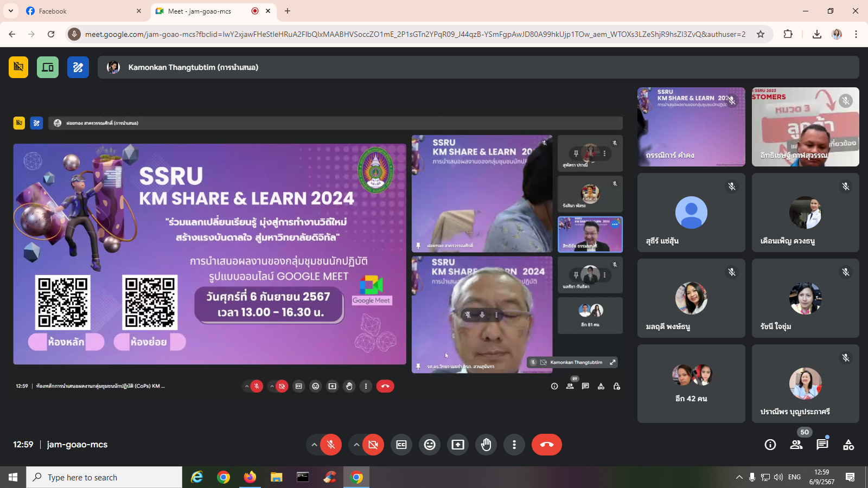Toggle closed captions on
This screenshot has height=488, width=868.
point(401,445)
